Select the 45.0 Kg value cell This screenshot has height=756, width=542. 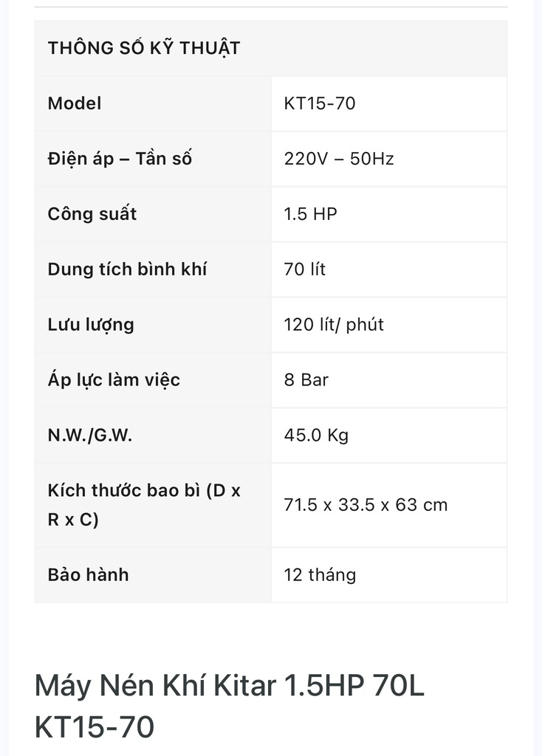coord(316,436)
